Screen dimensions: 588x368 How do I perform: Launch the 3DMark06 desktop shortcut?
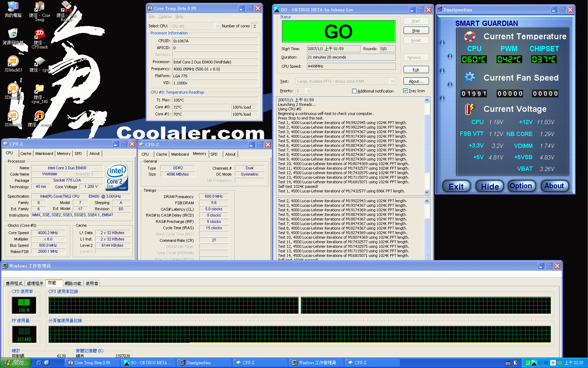click(x=13, y=119)
